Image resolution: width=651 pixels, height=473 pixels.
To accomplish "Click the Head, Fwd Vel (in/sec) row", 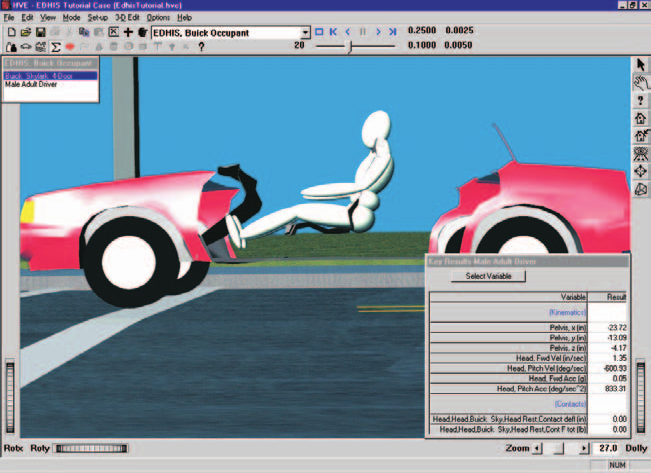I will (529, 358).
